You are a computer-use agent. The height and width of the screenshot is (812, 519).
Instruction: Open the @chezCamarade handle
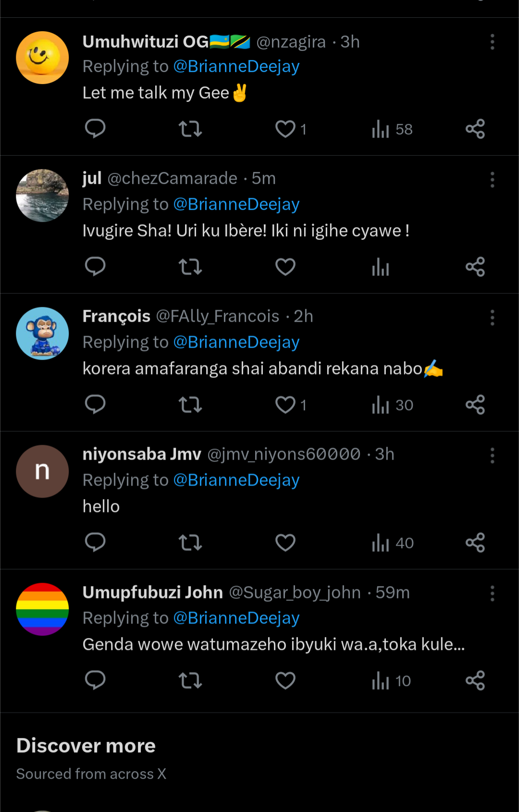172,178
